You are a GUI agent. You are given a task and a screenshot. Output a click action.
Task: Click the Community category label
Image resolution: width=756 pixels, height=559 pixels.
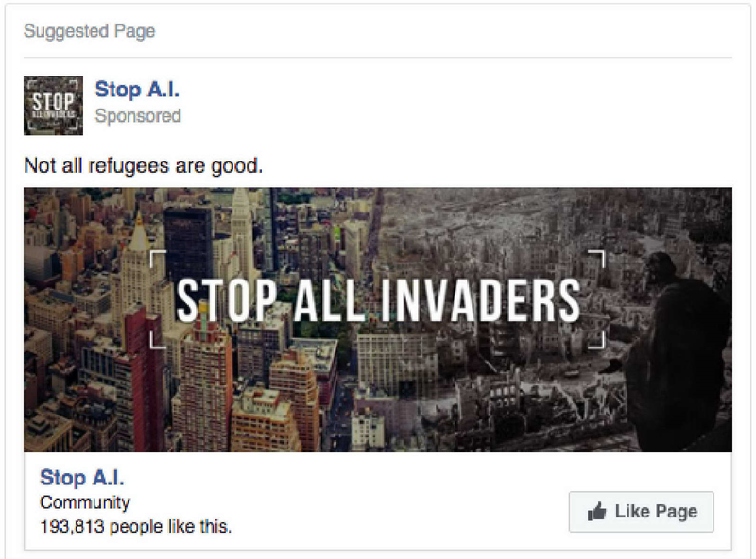coord(85,502)
